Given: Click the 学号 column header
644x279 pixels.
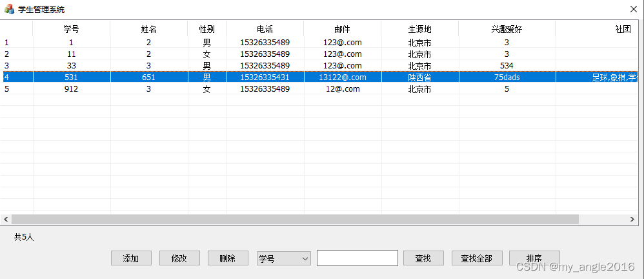Looking at the screenshot, I should [72, 29].
